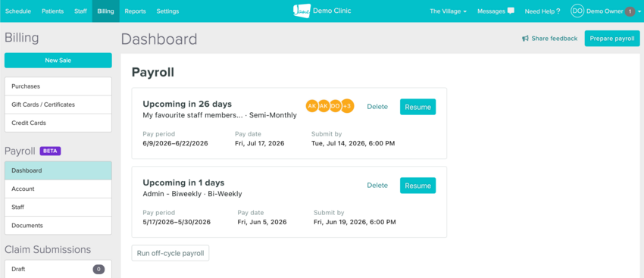Click the New Sale button
The image size is (644, 278).
click(x=58, y=61)
